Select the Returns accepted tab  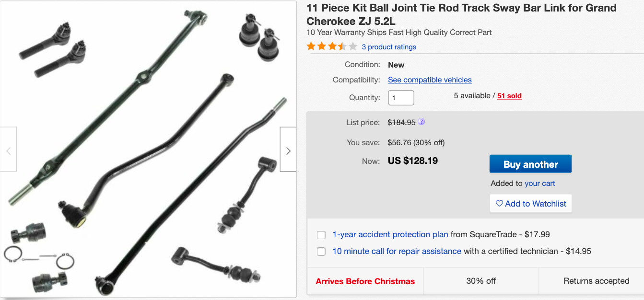pyautogui.click(x=596, y=281)
